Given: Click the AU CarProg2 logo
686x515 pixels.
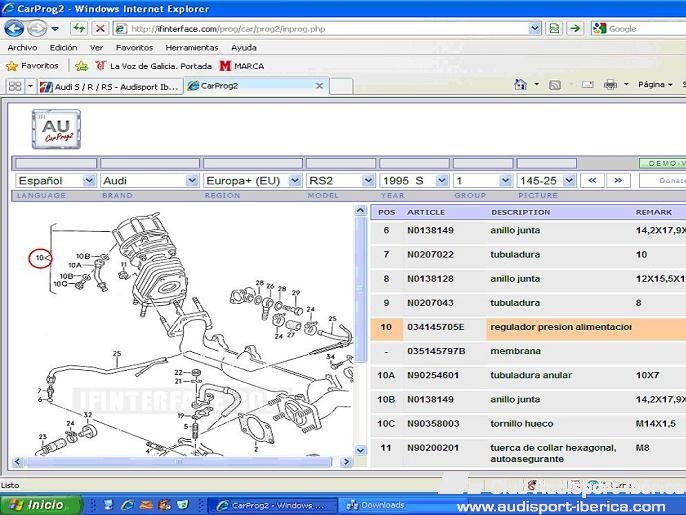Looking at the screenshot, I should tap(56, 129).
